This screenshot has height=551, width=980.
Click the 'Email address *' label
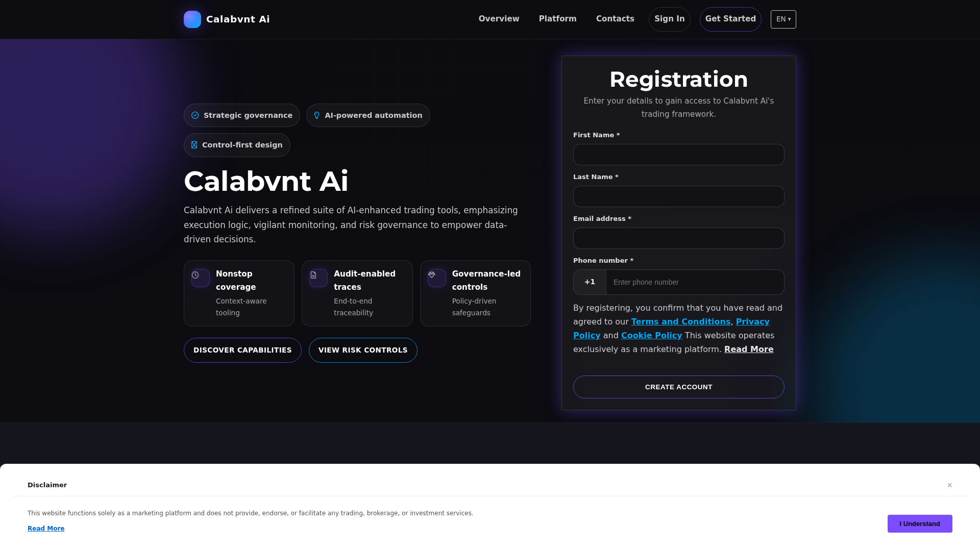point(602,219)
